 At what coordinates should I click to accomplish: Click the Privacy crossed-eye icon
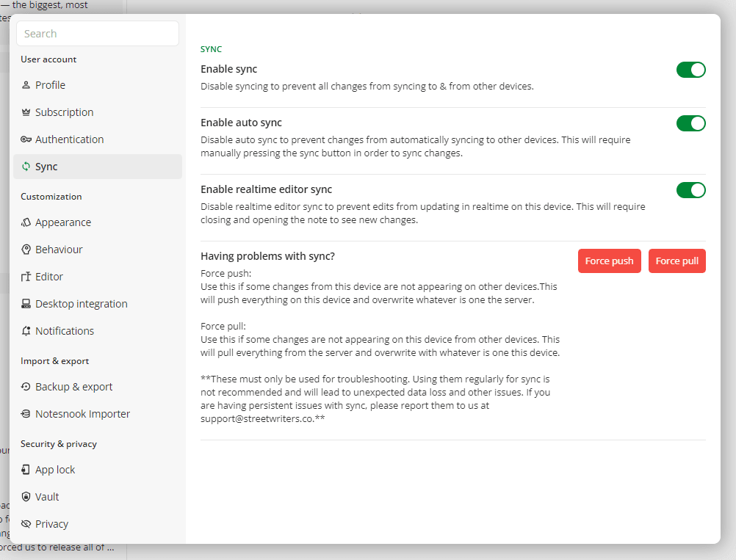tap(26, 523)
